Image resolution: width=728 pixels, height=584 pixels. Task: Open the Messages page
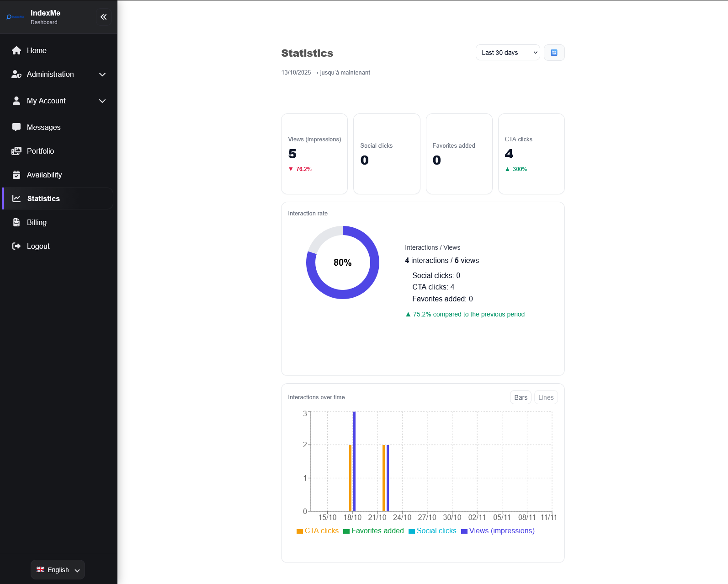click(58, 127)
